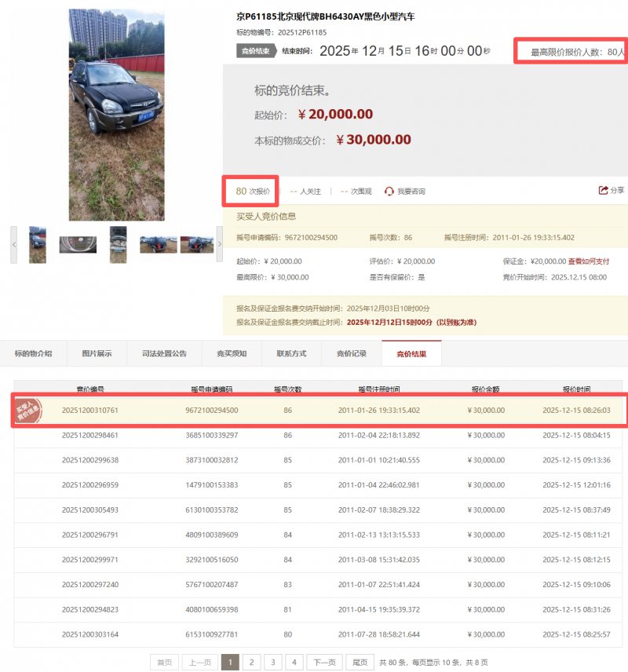The width and height of the screenshot is (628, 672).
Task: Select the first car thumbnail
Action: (x=38, y=245)
